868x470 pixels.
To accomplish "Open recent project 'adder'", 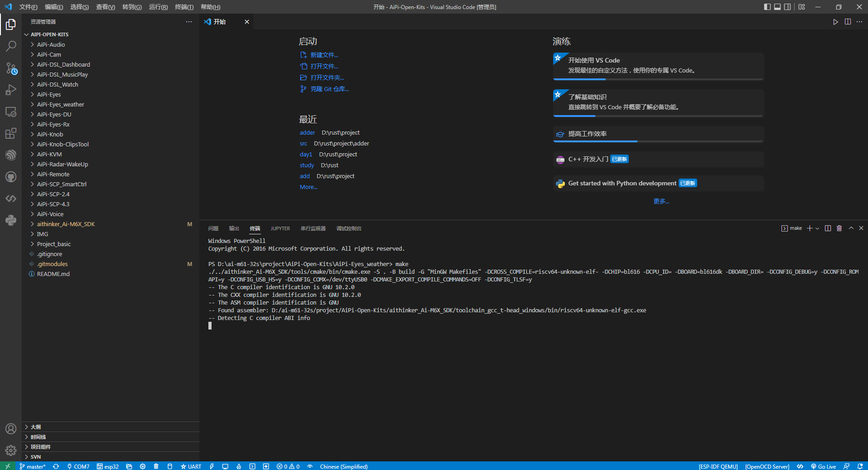I will 307,133.
